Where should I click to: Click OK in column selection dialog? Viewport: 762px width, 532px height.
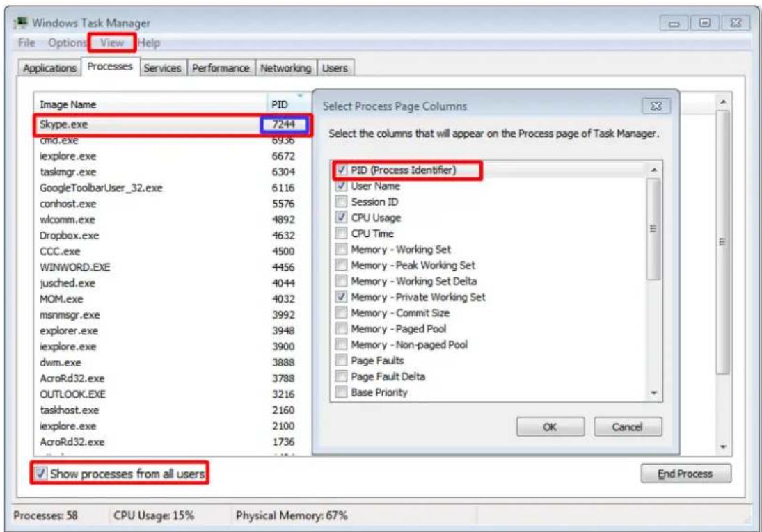[x=550, y=427]
